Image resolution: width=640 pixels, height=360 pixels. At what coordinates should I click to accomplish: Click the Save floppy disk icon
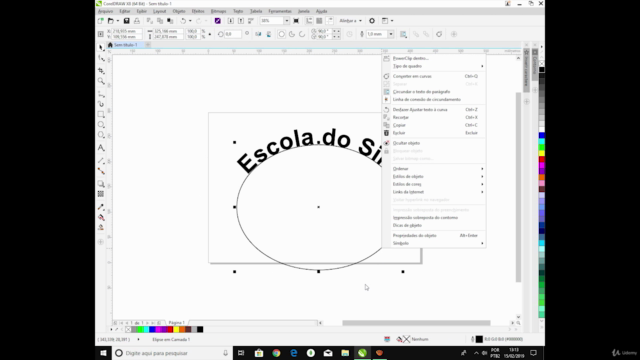pos(127,21)
